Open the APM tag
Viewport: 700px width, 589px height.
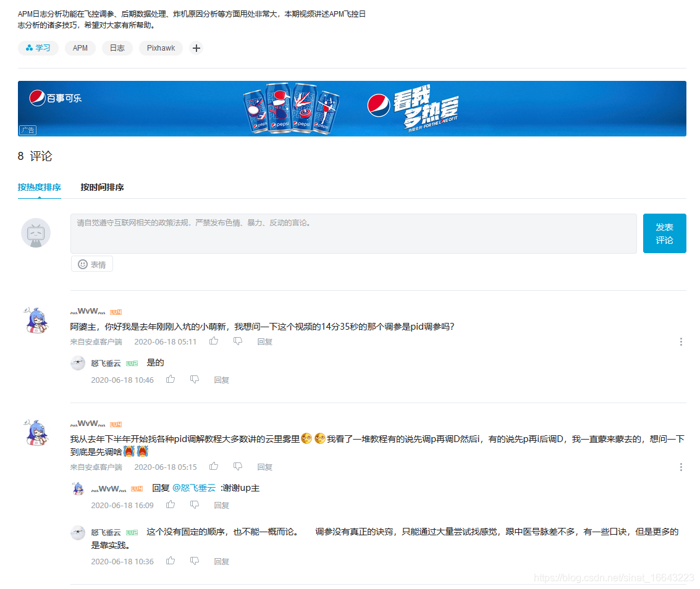pyautogui.click(x=80, y=48)
